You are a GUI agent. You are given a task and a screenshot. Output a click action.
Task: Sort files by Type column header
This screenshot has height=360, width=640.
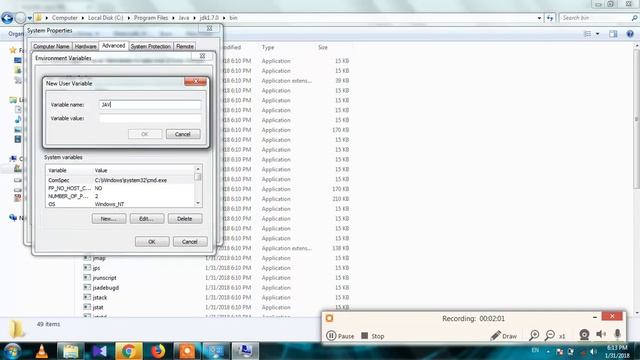(268, 47)
